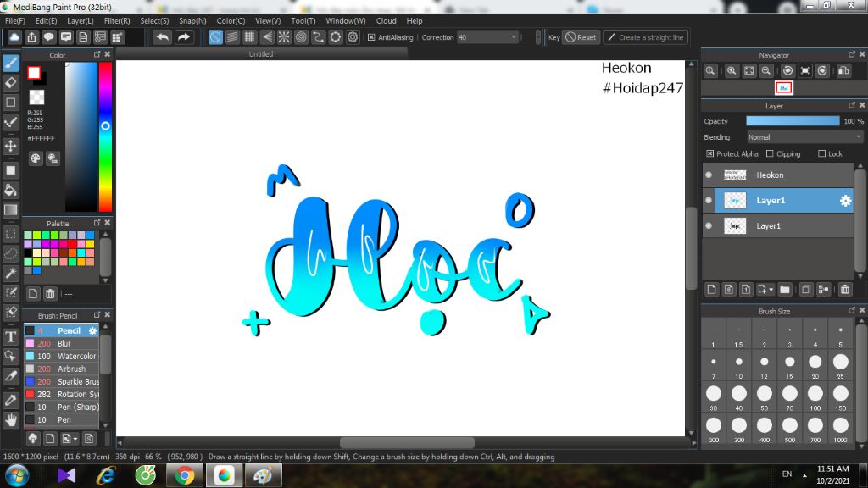Click the Reset key button
The height and width of the screenshot is (488, 868).
581,37
